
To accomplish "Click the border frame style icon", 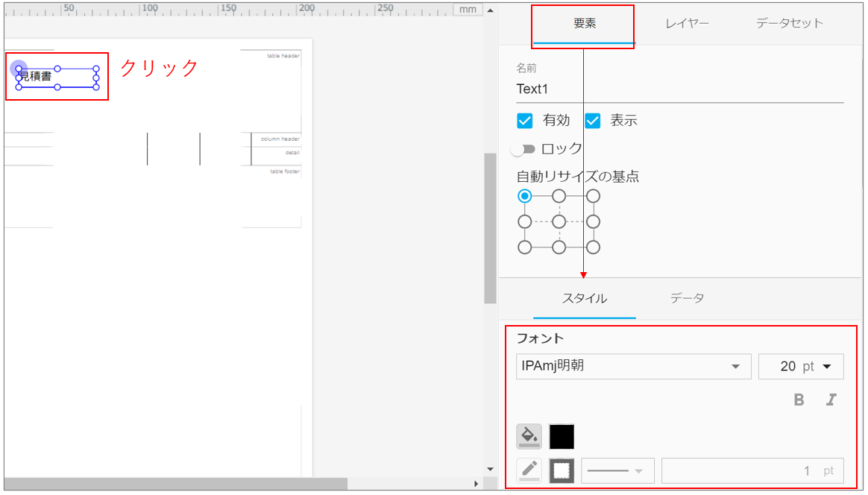I will tap(562, 470).
